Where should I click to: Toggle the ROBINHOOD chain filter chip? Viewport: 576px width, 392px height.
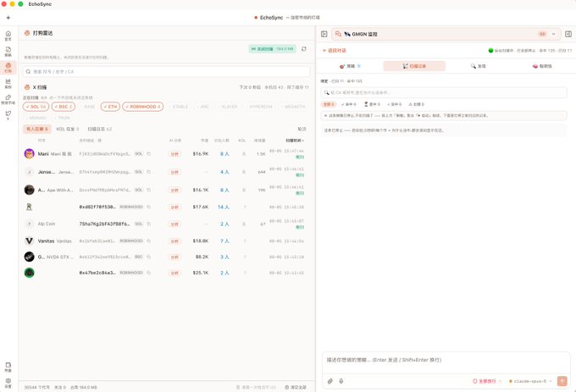(x=143, y=107)
